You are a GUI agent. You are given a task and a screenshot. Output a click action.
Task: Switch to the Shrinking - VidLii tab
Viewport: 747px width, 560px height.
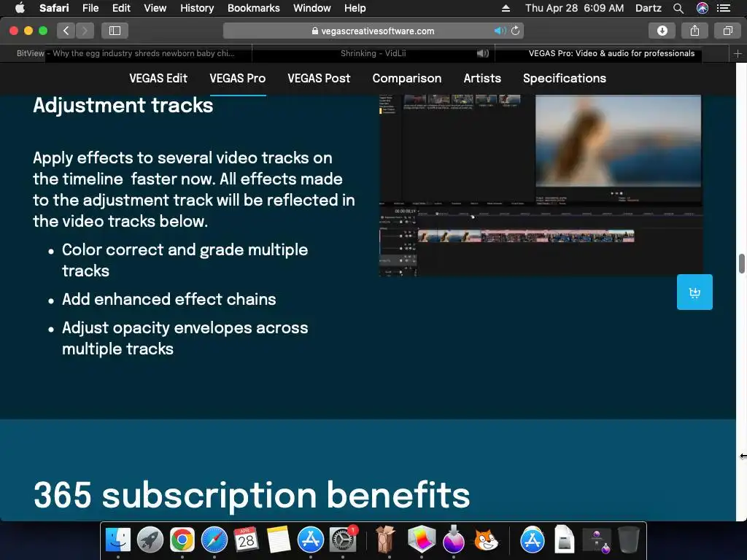pyautogui.click(x=373, y=53)
